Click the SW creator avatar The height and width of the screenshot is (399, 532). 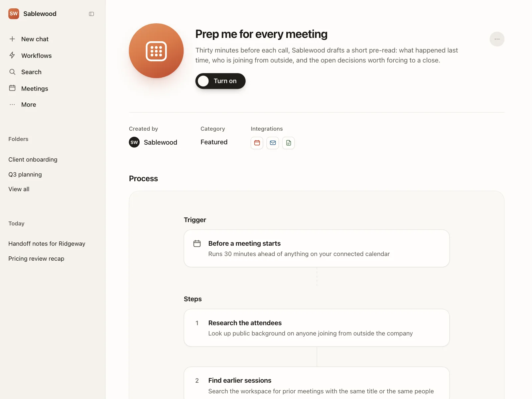click(x=134, y=142)
